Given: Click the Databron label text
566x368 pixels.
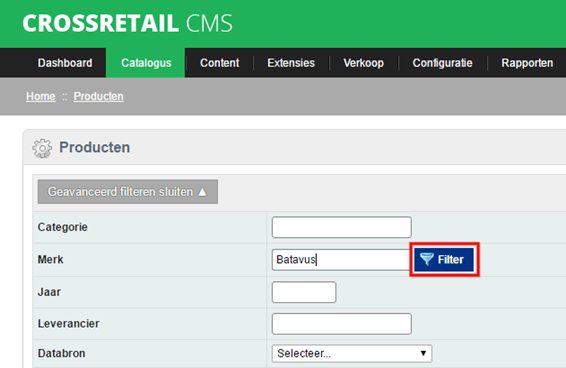Looking at the screenshot, I should (x=61, y=353).
